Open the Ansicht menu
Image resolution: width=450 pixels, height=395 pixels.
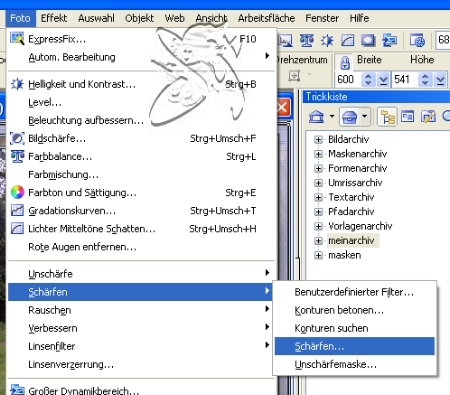point(211,18)
